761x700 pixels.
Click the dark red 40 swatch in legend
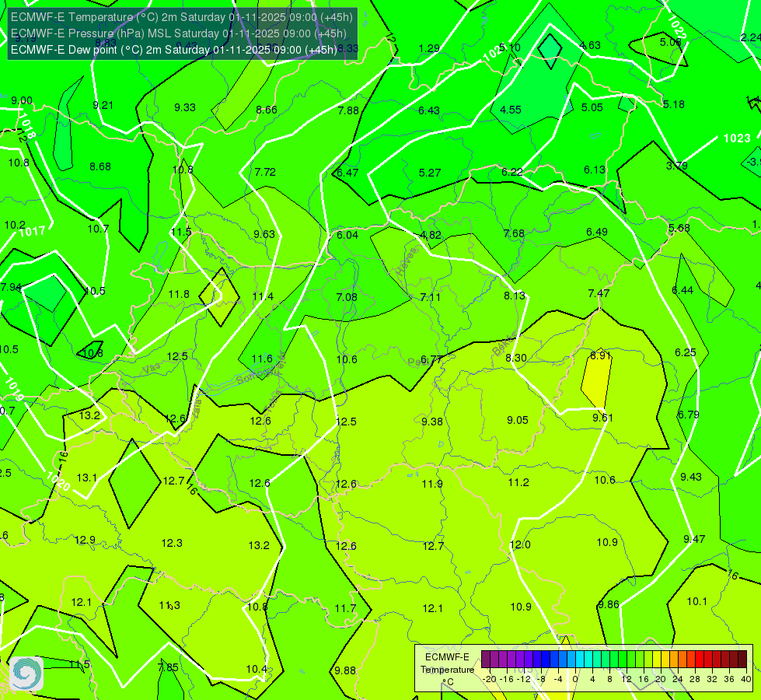coord(742,660)
